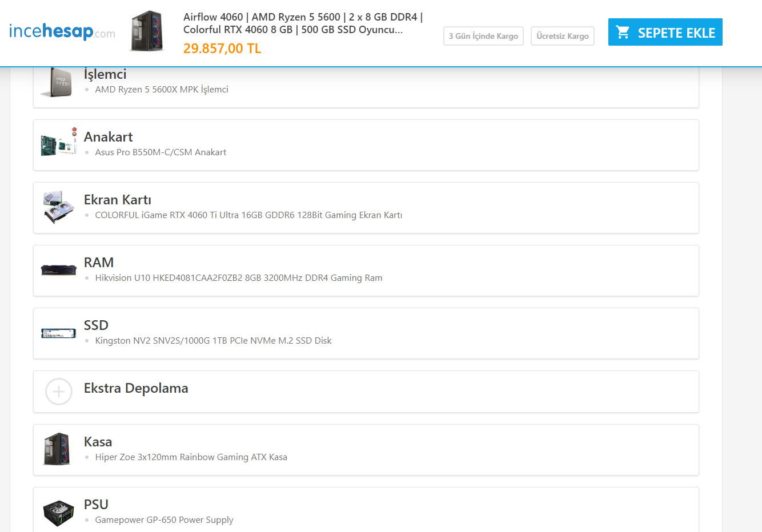
Task: Click the plus icon for Ekstra Depolama
Action: [x=59, y=392]
